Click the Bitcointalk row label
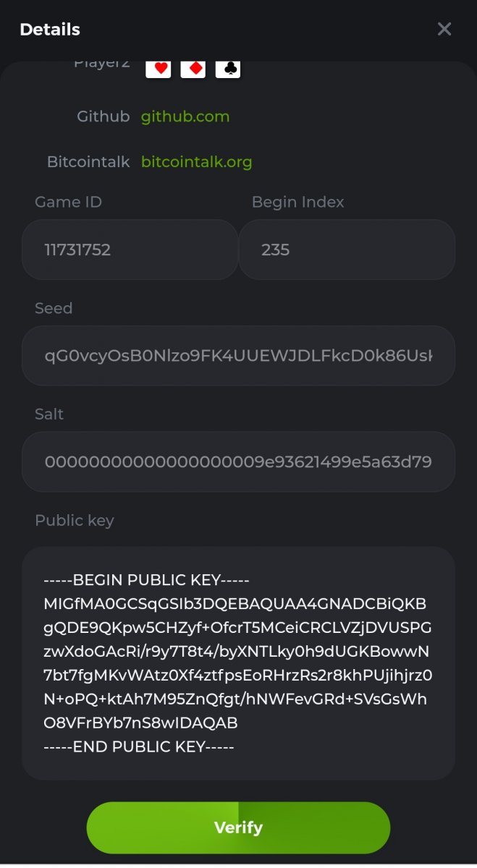The width and height of the screenshot is (477, 868). [88, 161]
